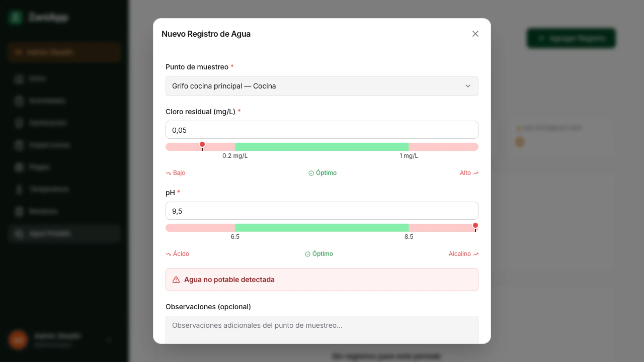Viewport: 644px width, 362px height.
Task: Click the orange user avatar in the sidebar
Action: click(x=18, y=340)
